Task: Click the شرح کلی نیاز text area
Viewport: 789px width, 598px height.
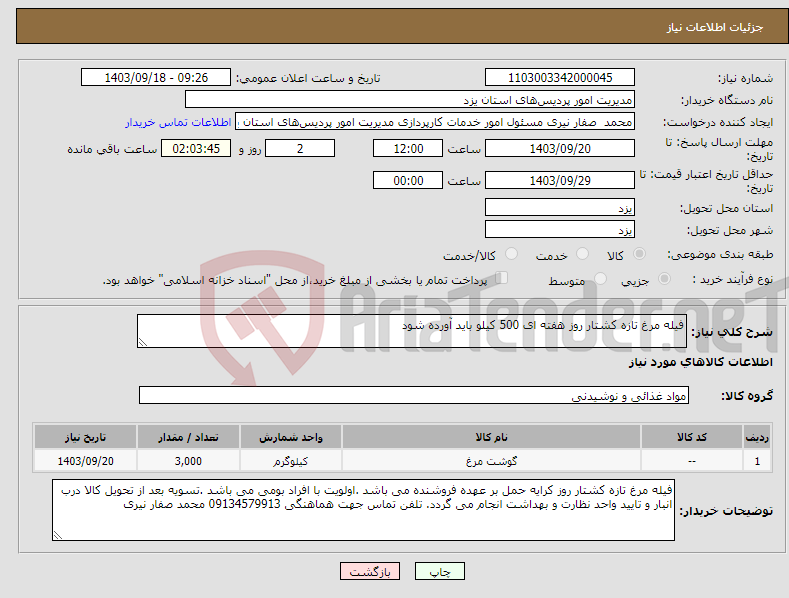Action: click(412, 331)
